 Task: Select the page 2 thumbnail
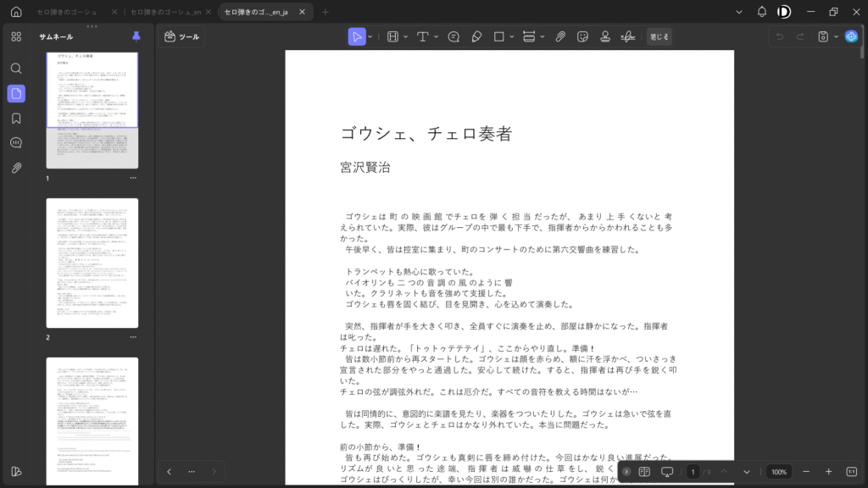click(x=92, y=263)
